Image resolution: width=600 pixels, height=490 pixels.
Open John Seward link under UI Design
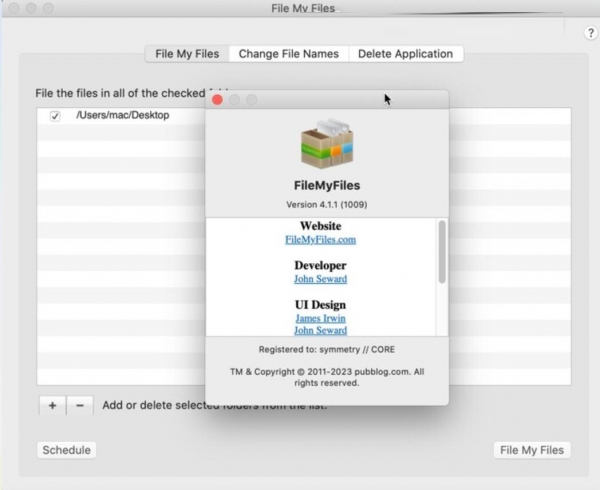tap(321, 330)
